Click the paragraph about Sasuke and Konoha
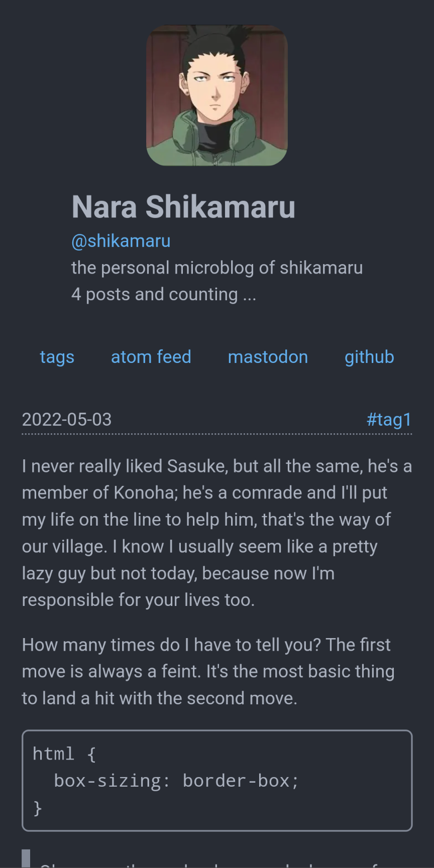434x868 pixels. (217, 533)
